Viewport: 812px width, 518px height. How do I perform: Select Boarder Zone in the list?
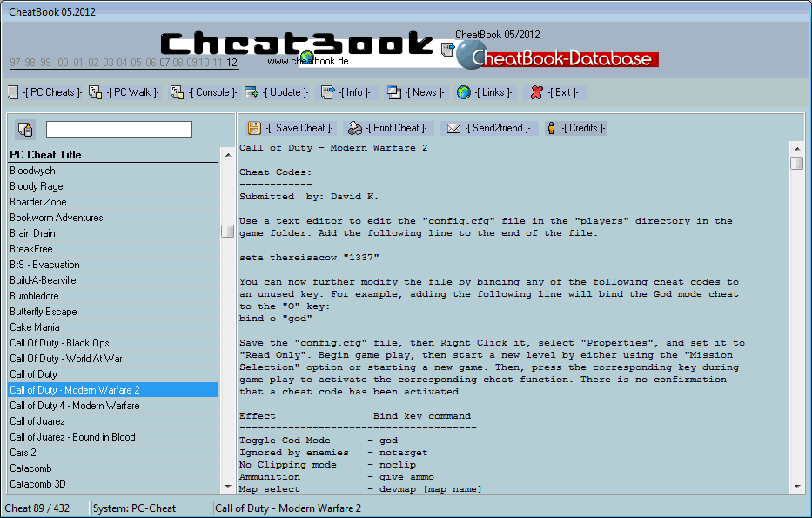(x=113, y=202)
